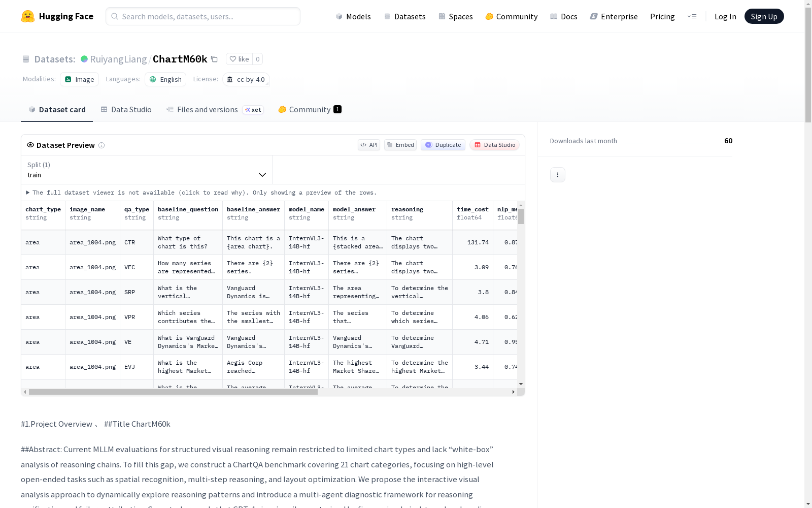Screen dimensions: 812x508
Task: Open the Split train dropdown
Action: pos(147,170)
